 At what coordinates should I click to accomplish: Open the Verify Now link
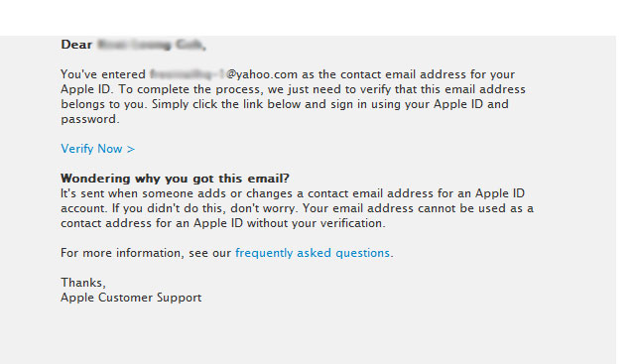tap(97, 149)
